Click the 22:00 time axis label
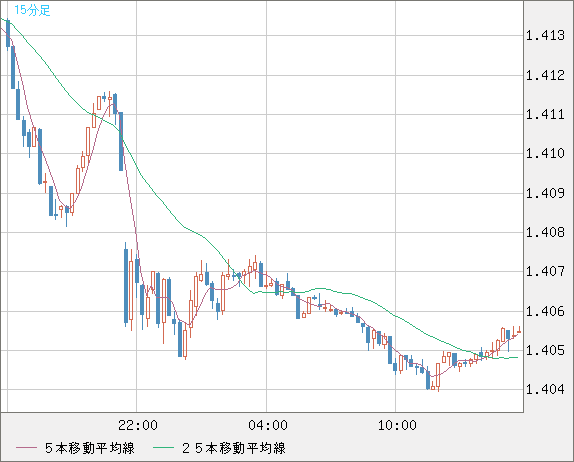Image resolution: width=574 pixels, height=462 pixels. (x=138, y=425)
